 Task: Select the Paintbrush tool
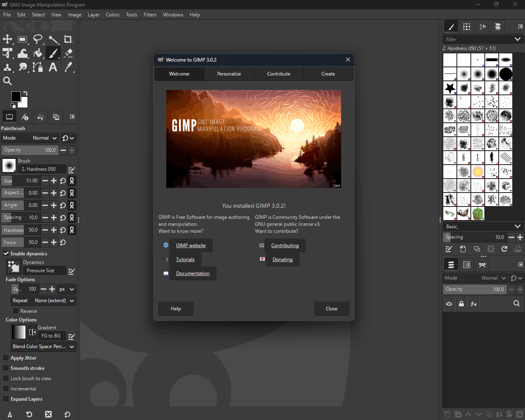pyautogui.click(x=53, y=53)
